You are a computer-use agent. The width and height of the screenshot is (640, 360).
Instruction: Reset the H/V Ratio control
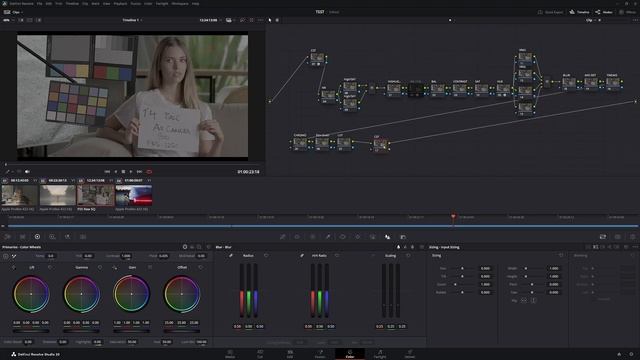pyautogui.click(x=337, y=256)
